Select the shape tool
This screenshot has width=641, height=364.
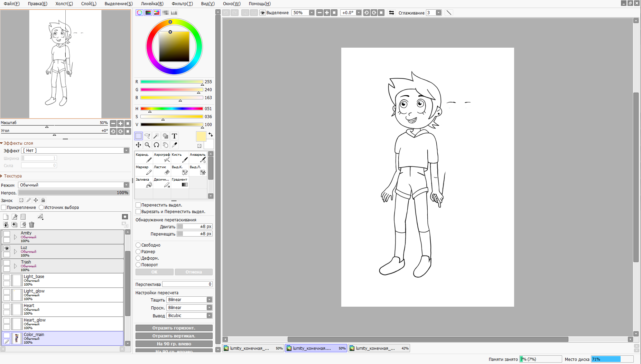(x=165, y=136)
